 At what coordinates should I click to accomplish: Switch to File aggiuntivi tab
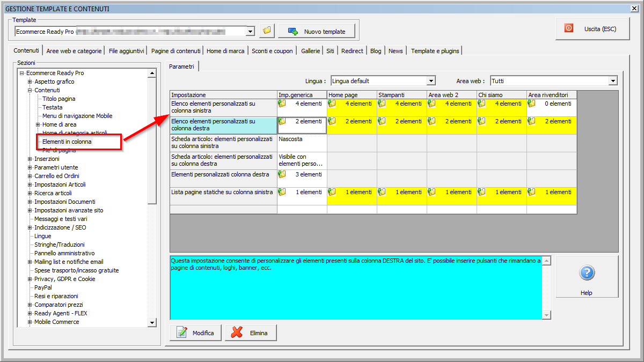126,51
